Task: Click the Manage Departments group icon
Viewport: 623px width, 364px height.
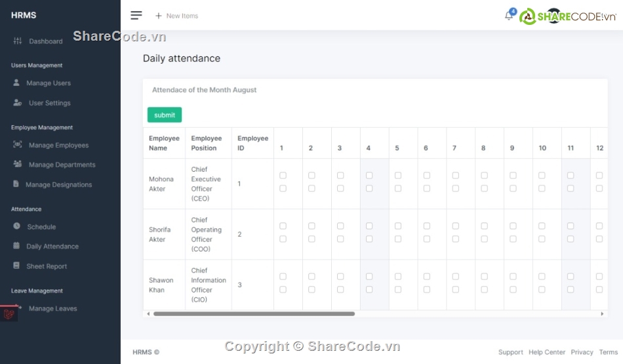Action: 17,165
